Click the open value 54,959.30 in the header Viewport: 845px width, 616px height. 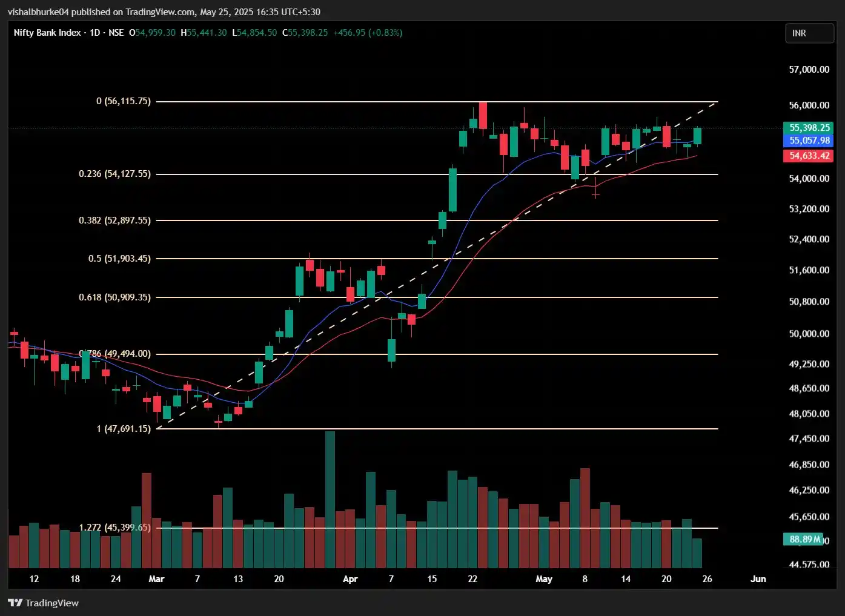[156, 33]
